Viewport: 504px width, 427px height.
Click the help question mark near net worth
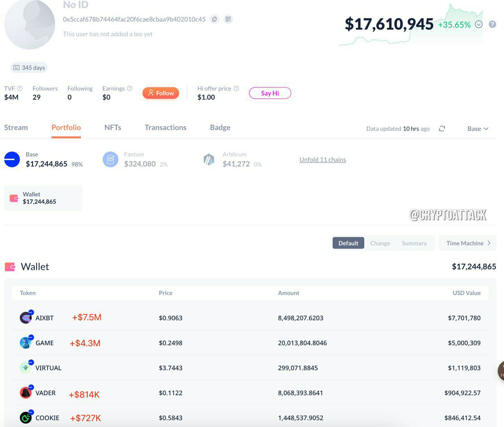click(x=492, y=24)
